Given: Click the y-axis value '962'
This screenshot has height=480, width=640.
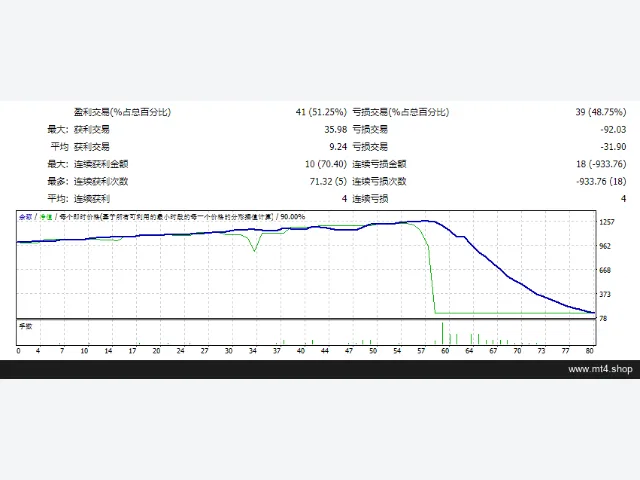Looking at the screenshot, I should pos(605,246).
